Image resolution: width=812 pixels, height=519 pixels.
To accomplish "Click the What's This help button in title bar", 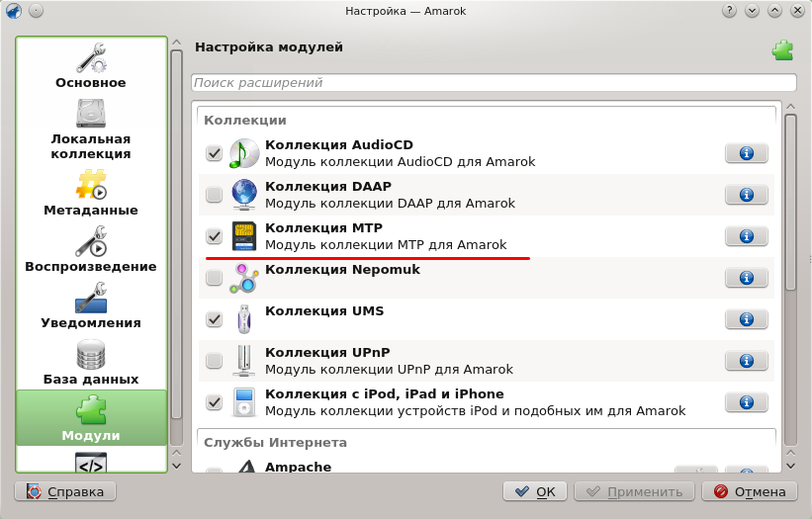I will tap(729, 10).
